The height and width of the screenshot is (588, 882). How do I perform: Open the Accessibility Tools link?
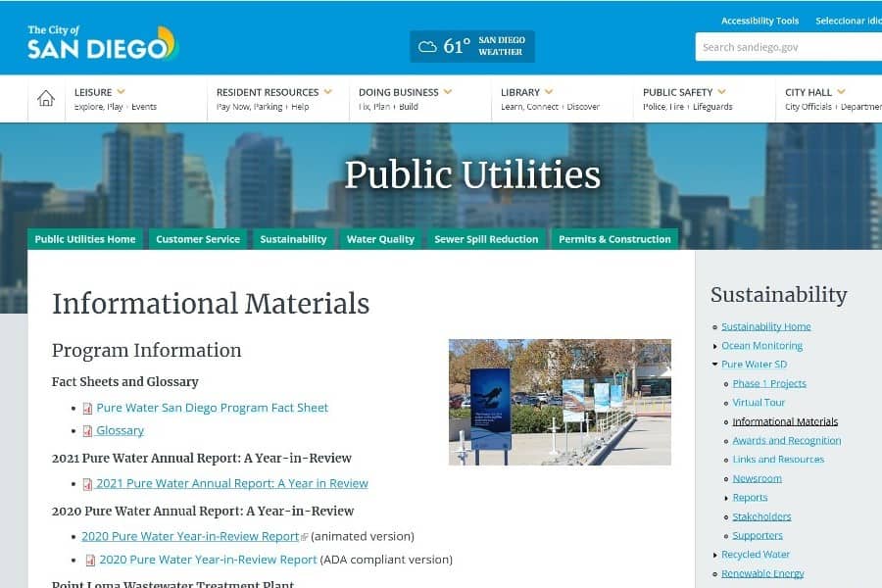tap(759, 21)
